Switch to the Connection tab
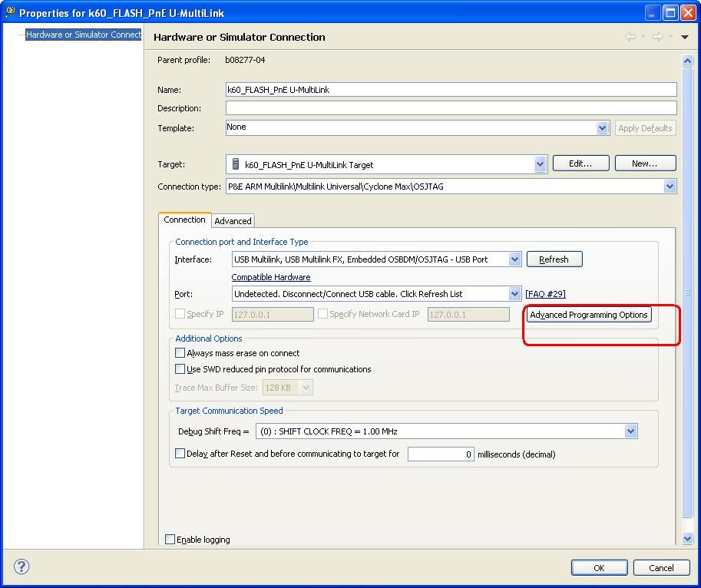 tap(184, 220)
